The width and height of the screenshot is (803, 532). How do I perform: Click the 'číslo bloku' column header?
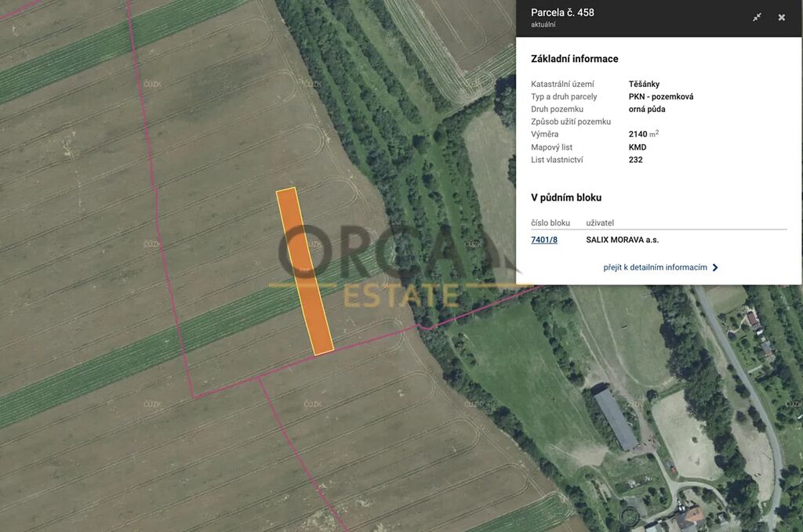(550, 223)
